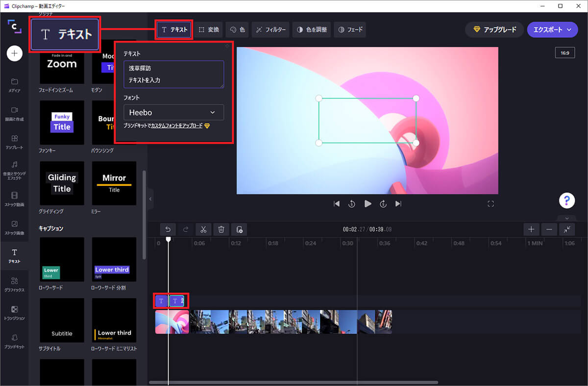The image size is (588, 386).
Task: Click the カスタムフォントをアップロード link
Action: 177,126
